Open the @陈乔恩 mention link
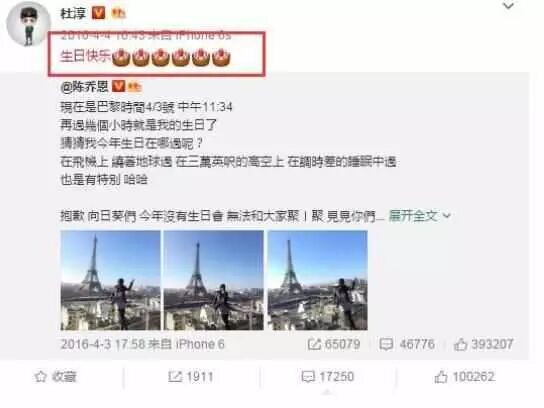The height and width of the screenshot is (408, 544). (84, 87)
